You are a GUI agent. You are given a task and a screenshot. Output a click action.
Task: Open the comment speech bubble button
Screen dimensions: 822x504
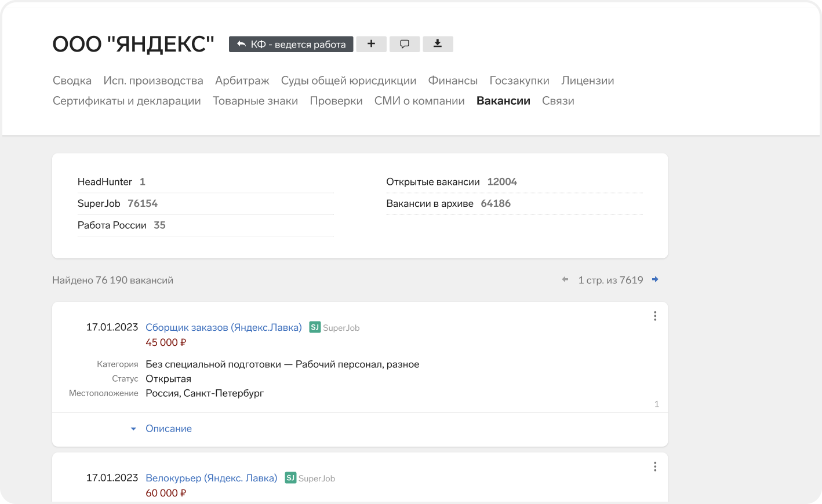click(405, 44)
